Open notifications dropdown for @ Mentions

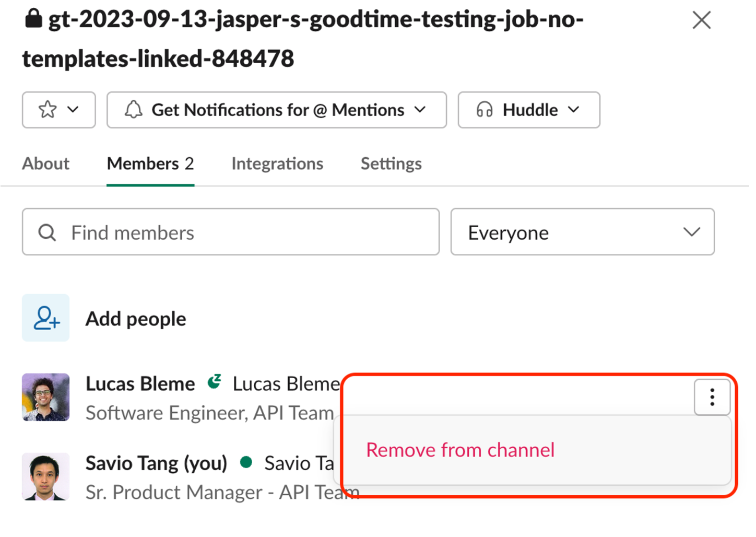tap(420, 110)
